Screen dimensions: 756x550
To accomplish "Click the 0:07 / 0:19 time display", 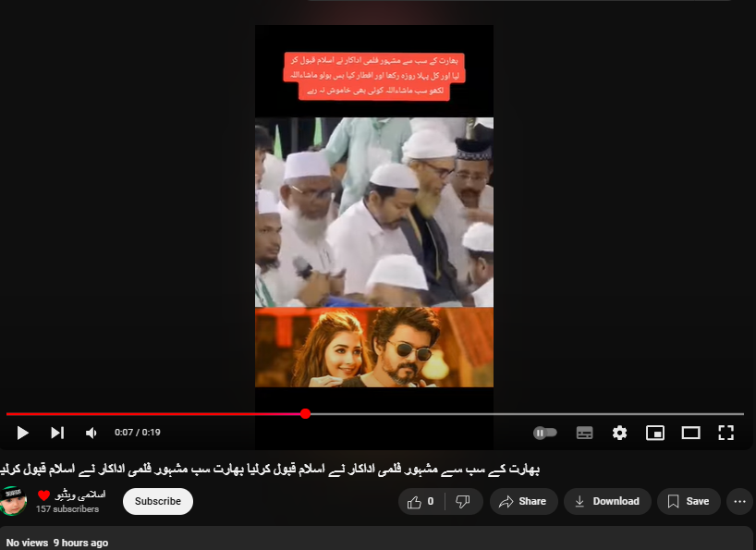I will 138,433.
